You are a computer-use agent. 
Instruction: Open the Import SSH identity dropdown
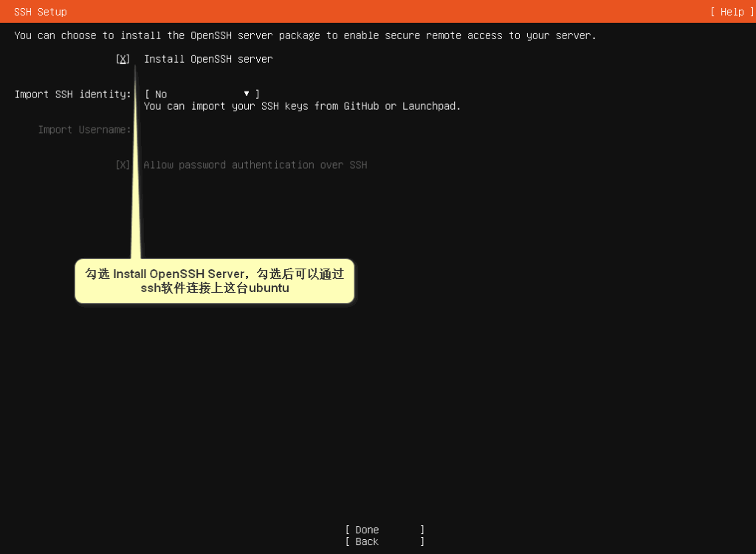point(202,94)
